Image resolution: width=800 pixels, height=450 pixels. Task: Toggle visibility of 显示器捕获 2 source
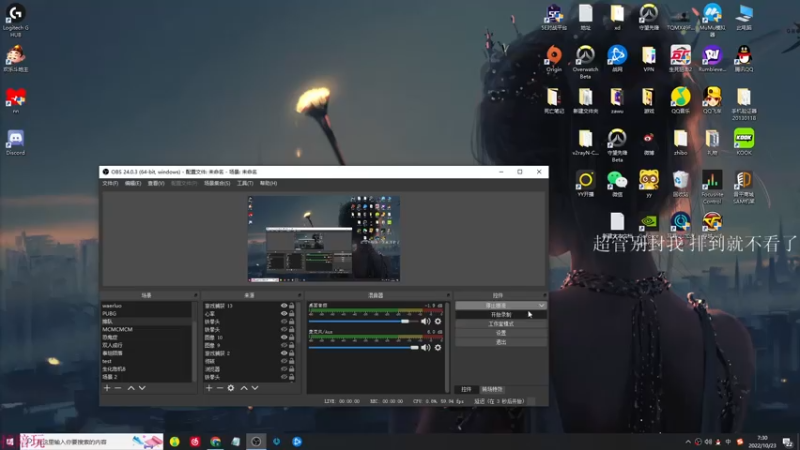(284, 353)
